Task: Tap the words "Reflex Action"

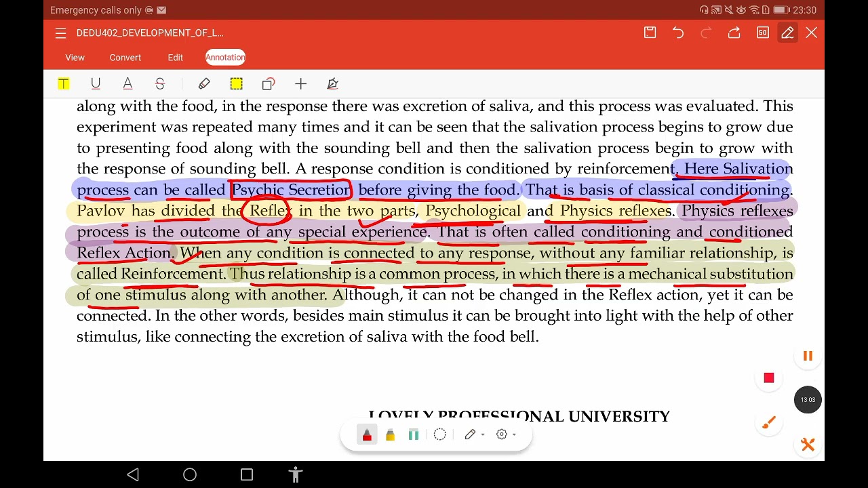Action: coord(124,253)
